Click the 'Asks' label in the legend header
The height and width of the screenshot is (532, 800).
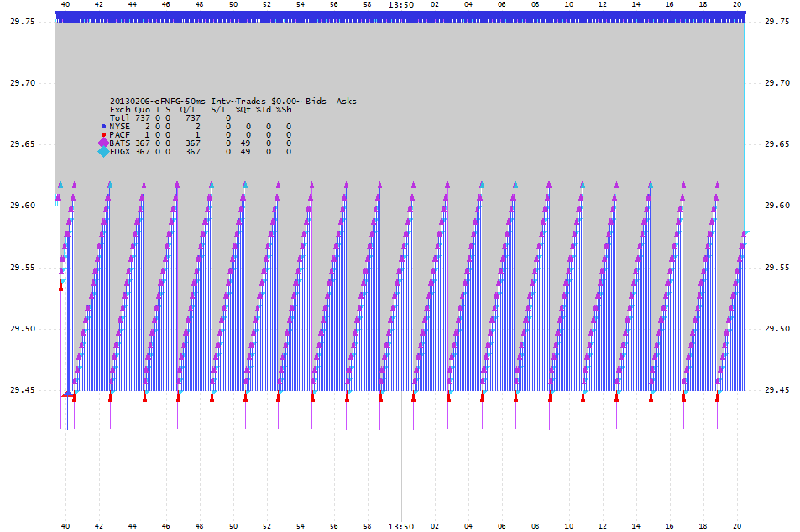347,101
